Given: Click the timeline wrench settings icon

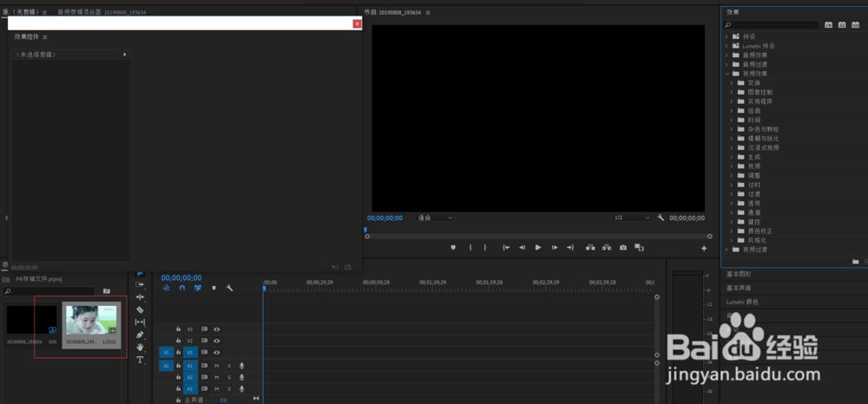Looking at the screenshot, I should point(229,288).
